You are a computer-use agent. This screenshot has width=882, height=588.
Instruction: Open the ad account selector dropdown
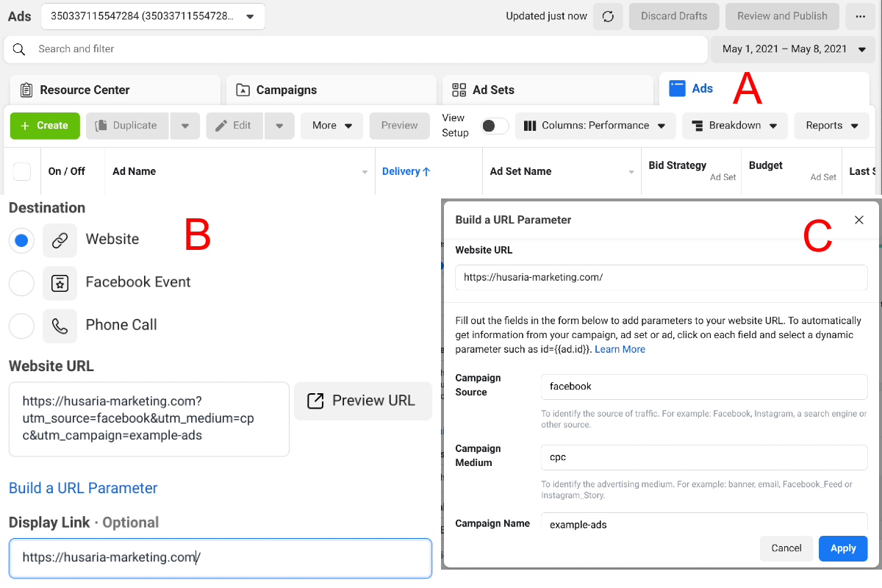click(x=154, y=16)
